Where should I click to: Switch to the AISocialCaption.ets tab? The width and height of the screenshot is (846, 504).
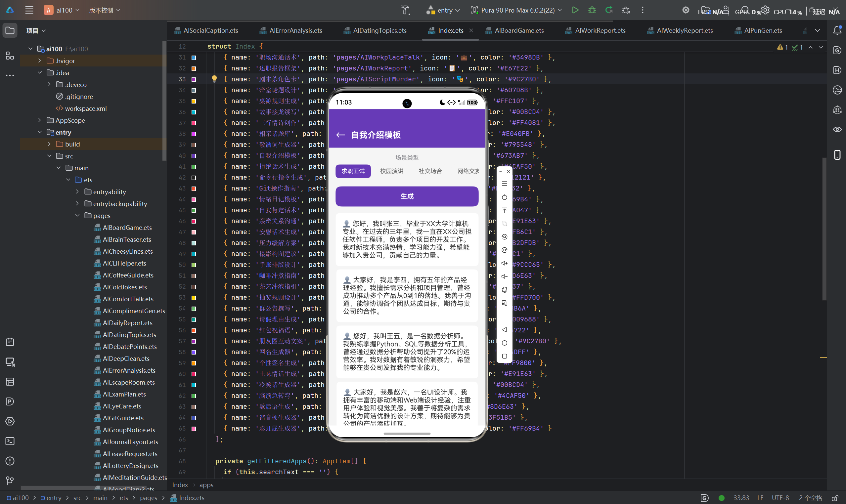(x=206, y=30)
